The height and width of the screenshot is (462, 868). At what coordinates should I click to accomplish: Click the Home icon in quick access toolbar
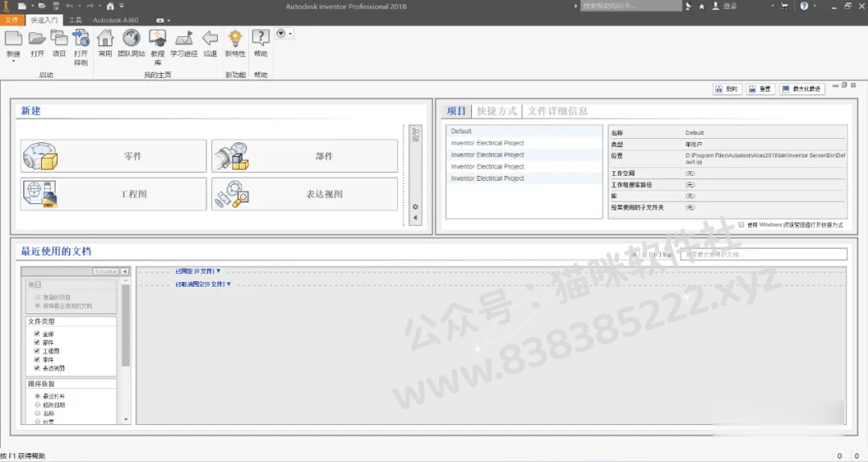click(110, 6)
